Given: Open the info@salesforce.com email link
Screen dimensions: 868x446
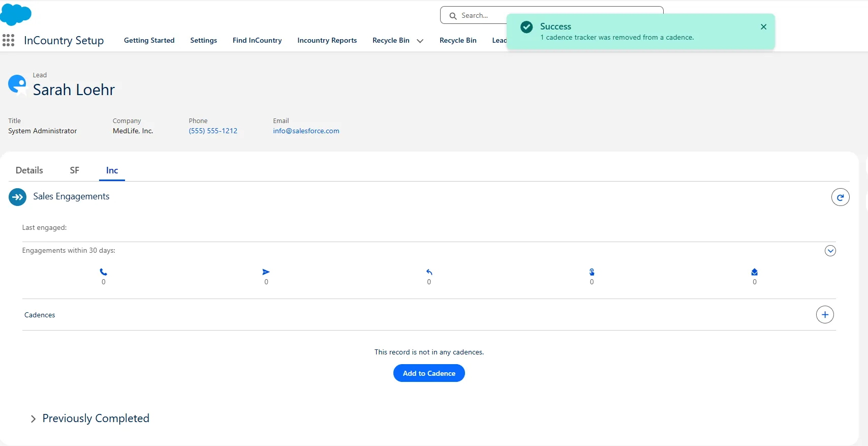Looking at the screenshot, I should pyautogui.click(x=306, y=131).
